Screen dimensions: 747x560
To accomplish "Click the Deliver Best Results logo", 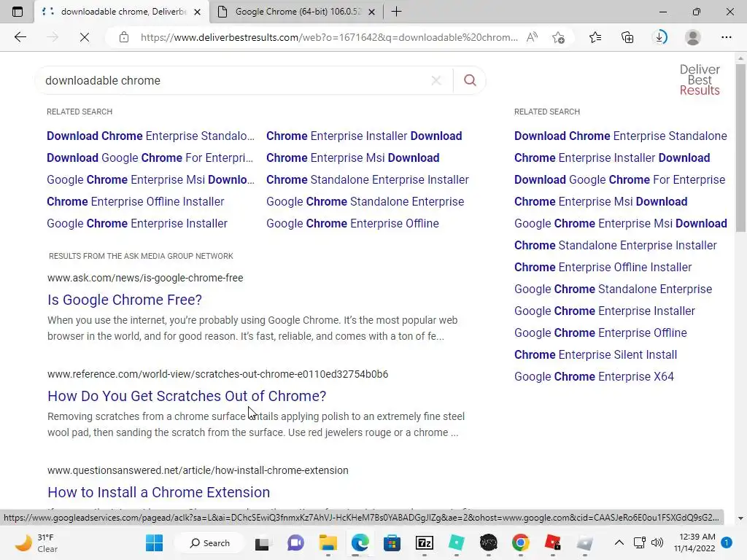I will [700, 80].
